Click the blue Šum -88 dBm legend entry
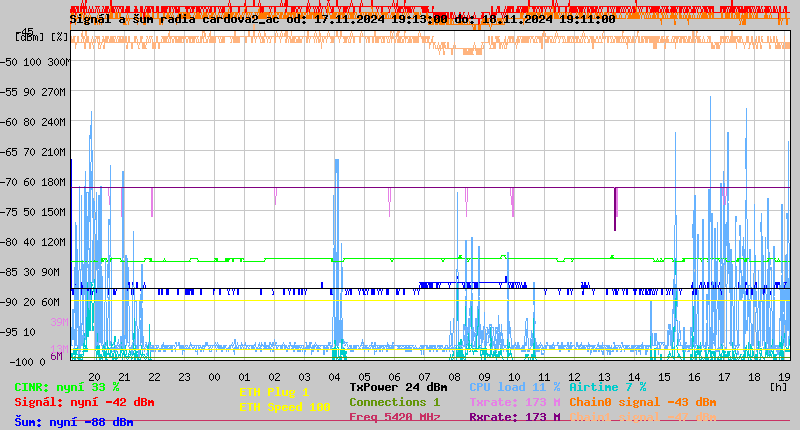Screen dimensions: 800x430 (x=74, y=422)
